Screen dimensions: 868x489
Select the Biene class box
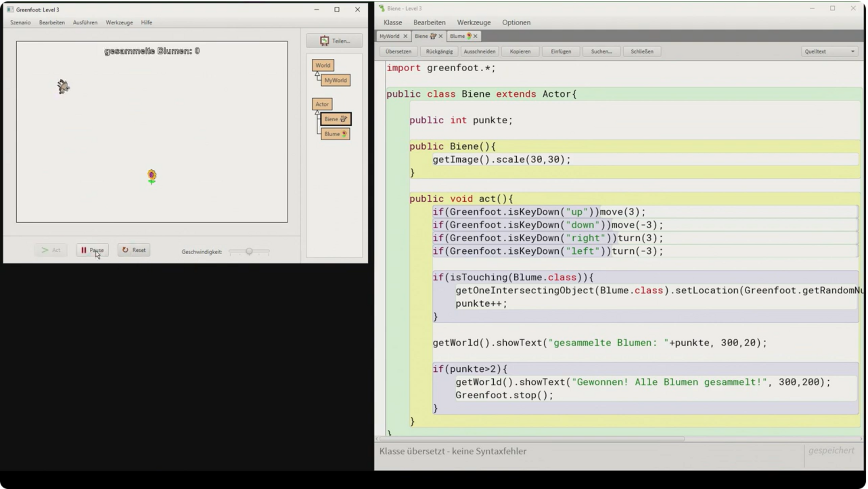point(335,119)
